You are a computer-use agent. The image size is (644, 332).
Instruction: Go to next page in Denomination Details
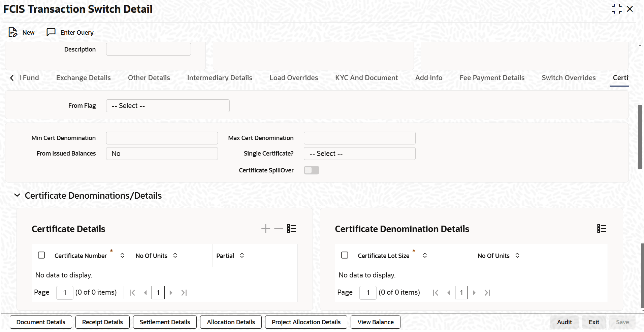tap(474, 293)
